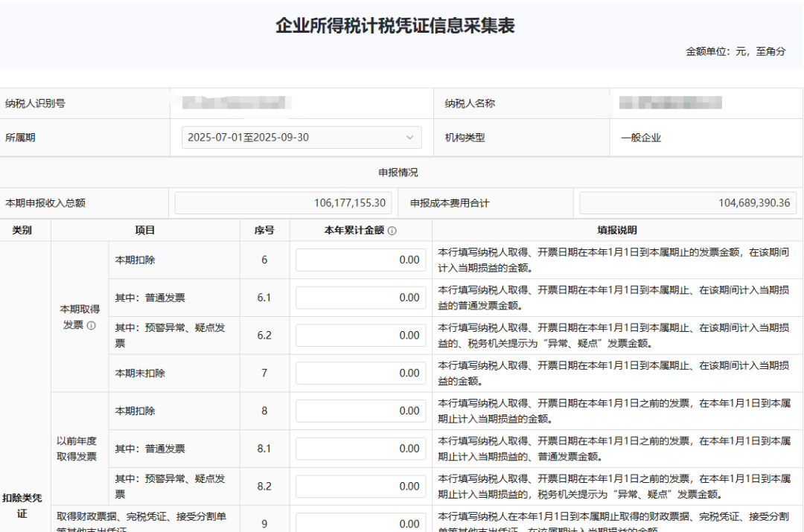Click the 申报情况 section header
The height and width of the screenshot is (532, 804).
pos(398,173)
